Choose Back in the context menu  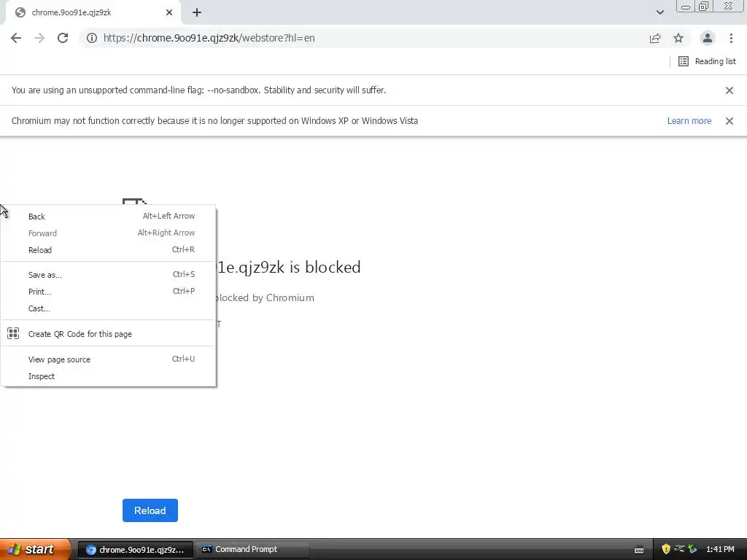pyautogui.click(x=108, y=216)
